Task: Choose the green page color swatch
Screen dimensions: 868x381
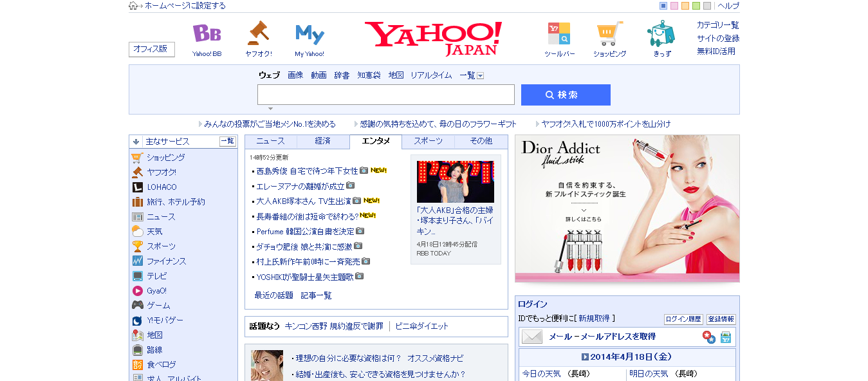Action: 696,6
